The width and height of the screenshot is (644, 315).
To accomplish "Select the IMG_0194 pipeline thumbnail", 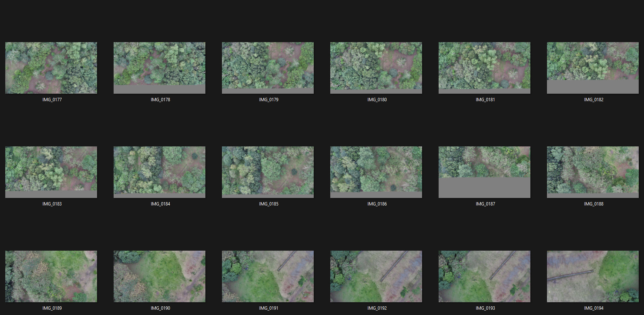I will [593, 276].
